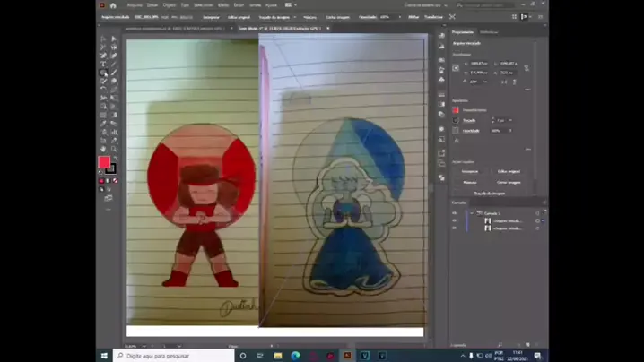Switch to the first document tab
The height and width of the screenshot is (362, 644).
click(175, 29)
